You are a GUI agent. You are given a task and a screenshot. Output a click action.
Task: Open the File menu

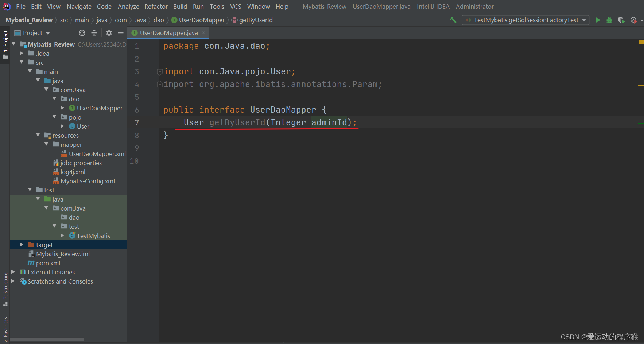[21, 7]
